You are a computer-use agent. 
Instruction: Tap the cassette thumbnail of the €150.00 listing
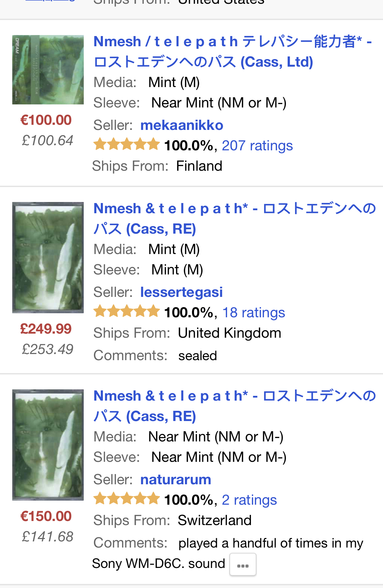[x=48, y=445]
